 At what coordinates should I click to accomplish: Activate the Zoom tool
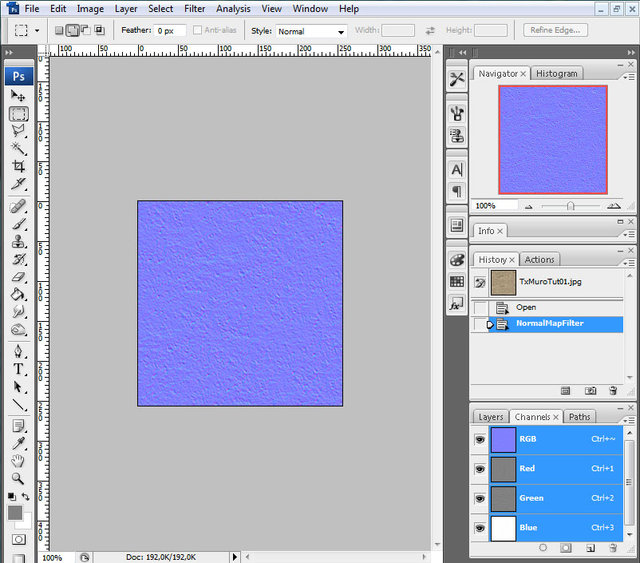point(18,479)
